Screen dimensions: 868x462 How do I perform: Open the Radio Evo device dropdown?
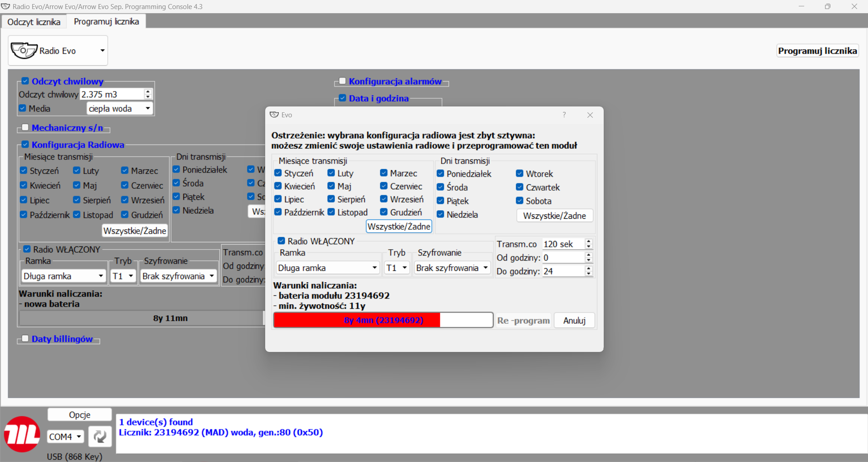coord(58,50)
